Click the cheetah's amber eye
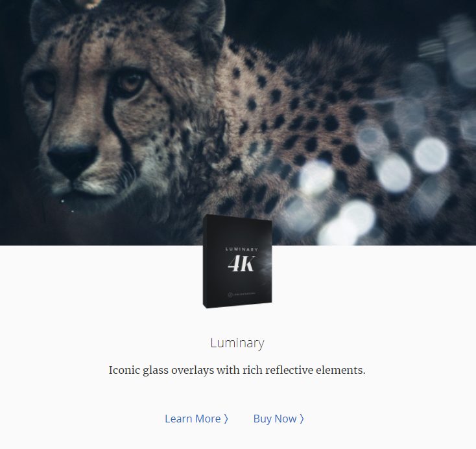Viewport: 476px width, 449px height. [130, 83]
